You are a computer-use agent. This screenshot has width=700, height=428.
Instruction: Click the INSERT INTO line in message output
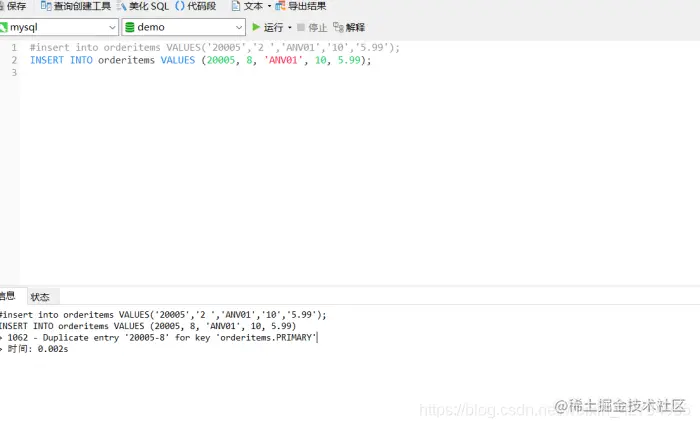[x=148, y=326]
